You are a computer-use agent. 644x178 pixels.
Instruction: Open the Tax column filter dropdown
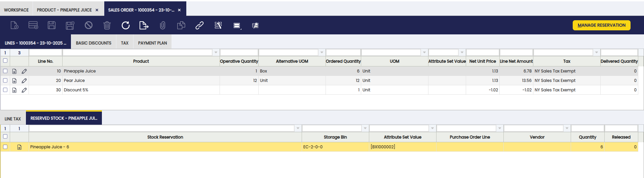click(x=596, y=53)
